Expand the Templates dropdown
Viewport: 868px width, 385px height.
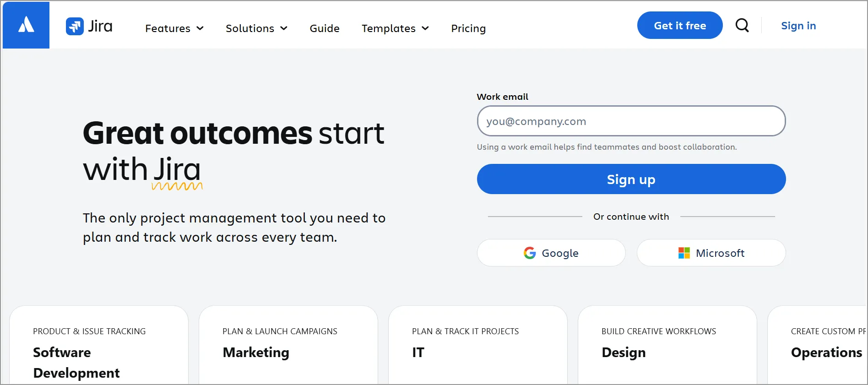pos(395,28)
